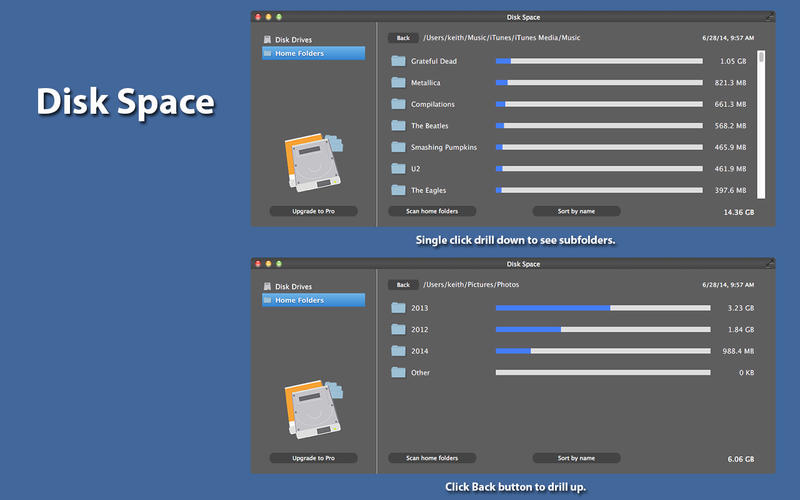This screenshot has height=500, width=800.
Task: Click Home Folders icon in top window sidebar
Action: tap(267, 53)
